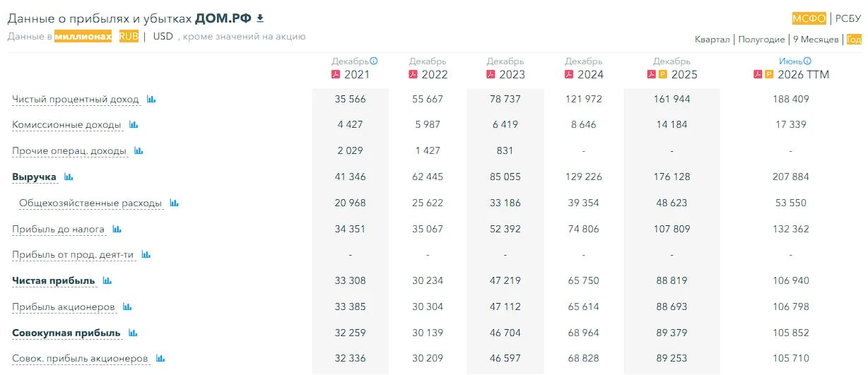Select the 2021 column header
The height and width of the screenshot is (375, 868).
click(x=357, y=75)
